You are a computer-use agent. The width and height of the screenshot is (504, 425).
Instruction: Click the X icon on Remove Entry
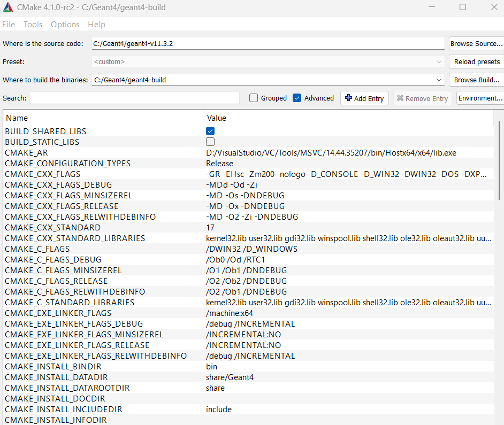click(x=400, y=98)
